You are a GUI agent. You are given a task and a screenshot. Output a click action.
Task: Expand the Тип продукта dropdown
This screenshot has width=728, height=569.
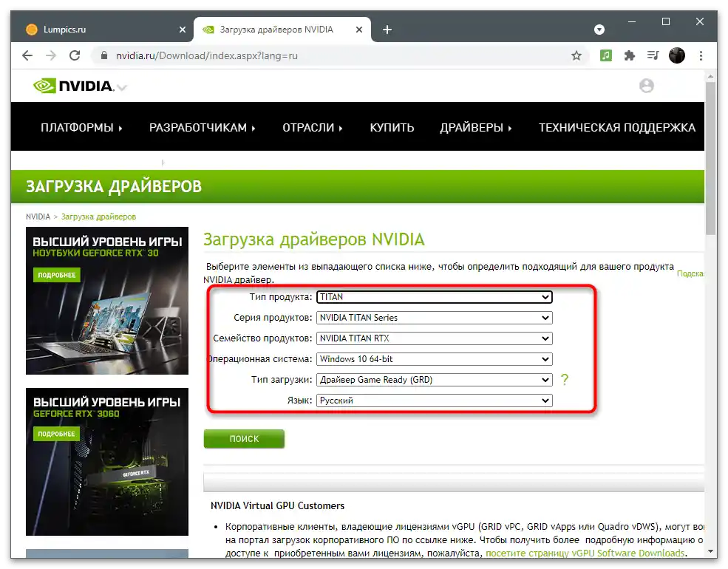(x=434, y=297)
